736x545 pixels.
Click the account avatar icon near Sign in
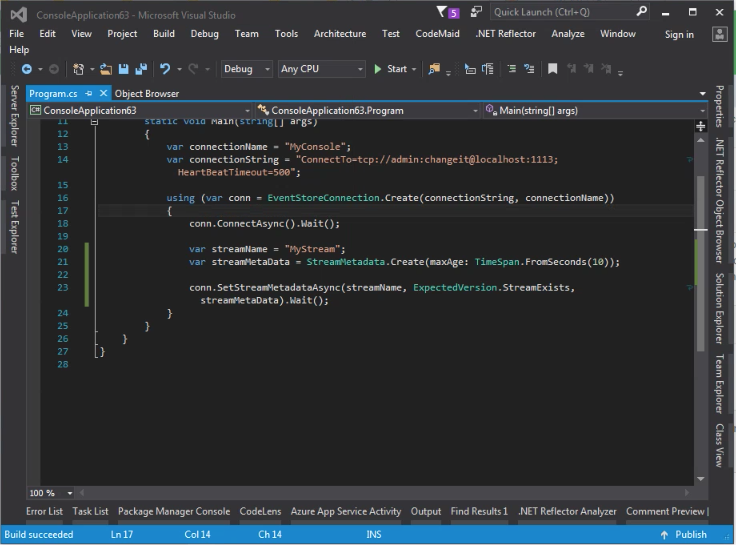(720, 34)
